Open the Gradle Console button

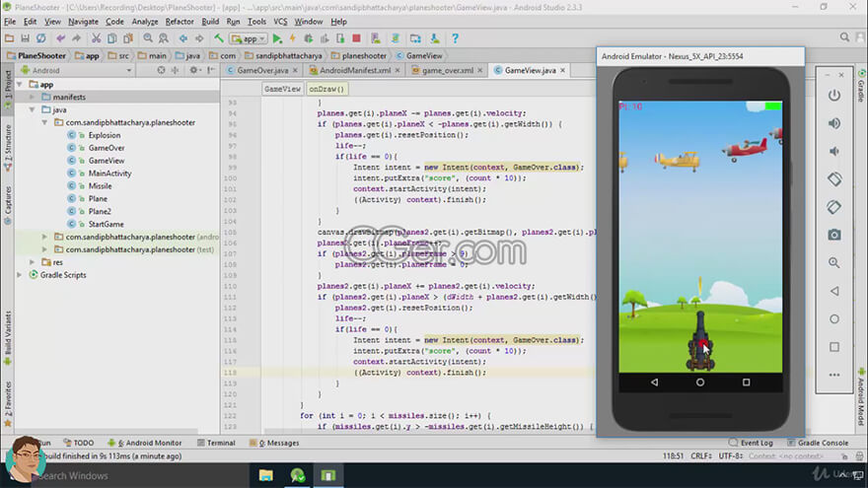click(x=818, y=443)
